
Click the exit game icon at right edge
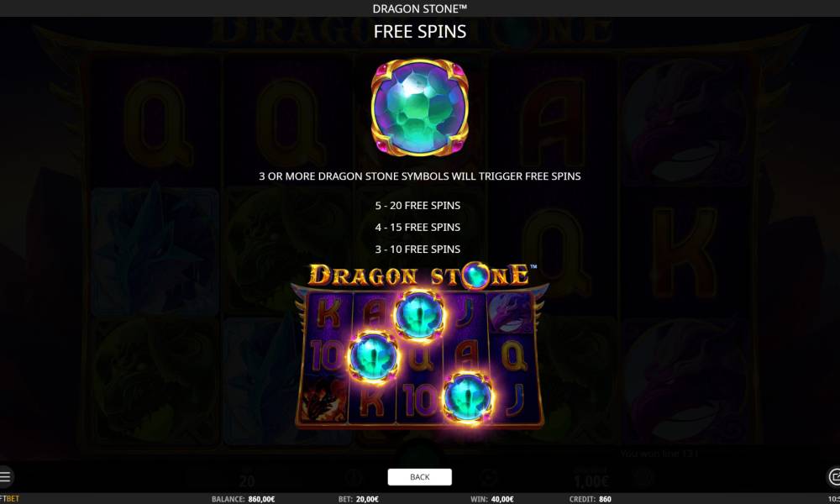pyautogui.click(x=833, y=476)
